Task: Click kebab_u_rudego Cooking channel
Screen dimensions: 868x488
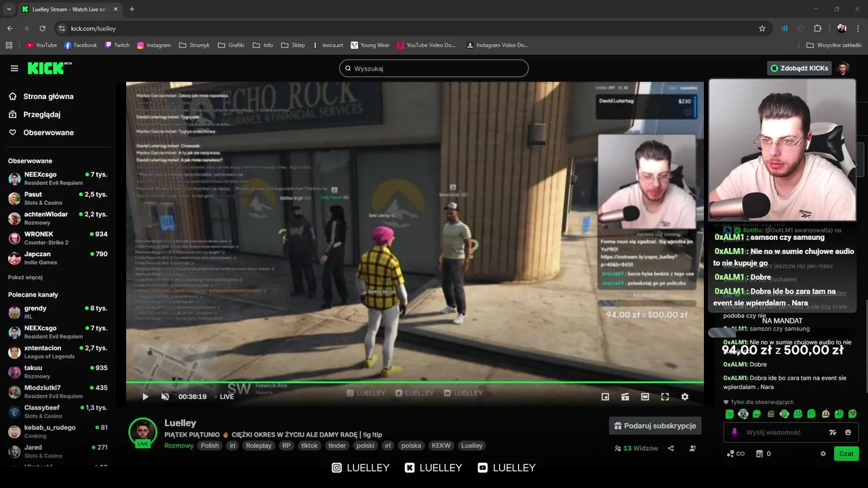Action: [58, 431]
